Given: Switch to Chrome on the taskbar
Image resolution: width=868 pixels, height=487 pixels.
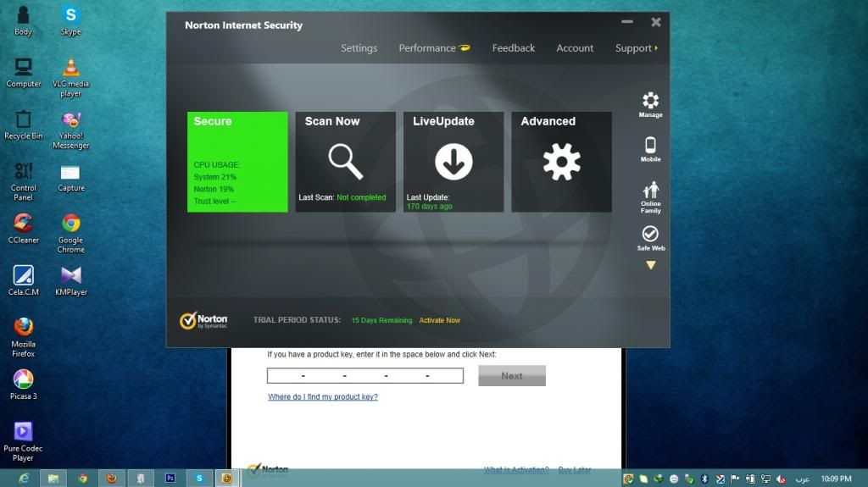Looking at the screenshot, I should 82,479.
